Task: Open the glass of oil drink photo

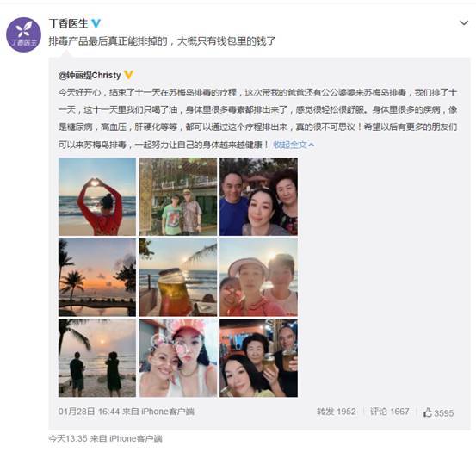Action: tap(178, 277)
